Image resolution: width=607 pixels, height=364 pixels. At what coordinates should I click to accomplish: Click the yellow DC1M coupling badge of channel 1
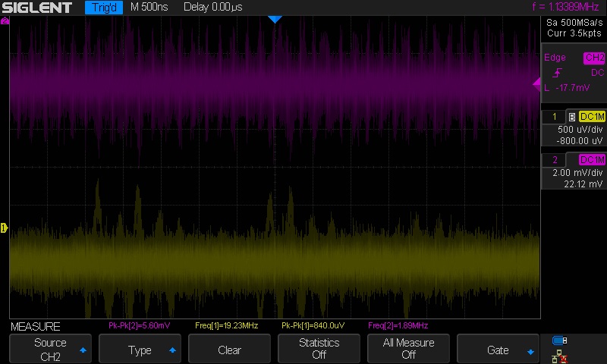point(592,117)
